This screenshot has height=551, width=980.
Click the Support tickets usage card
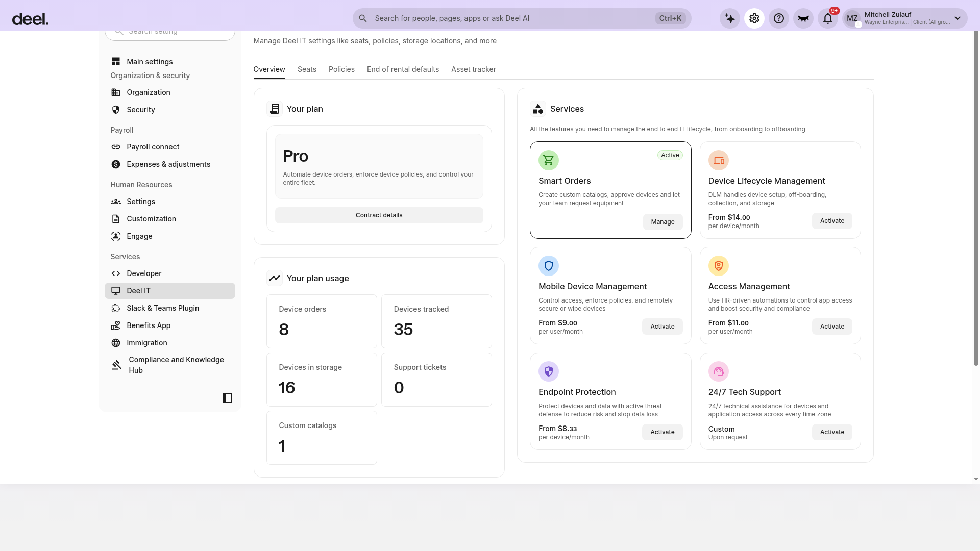coord(436,380)
